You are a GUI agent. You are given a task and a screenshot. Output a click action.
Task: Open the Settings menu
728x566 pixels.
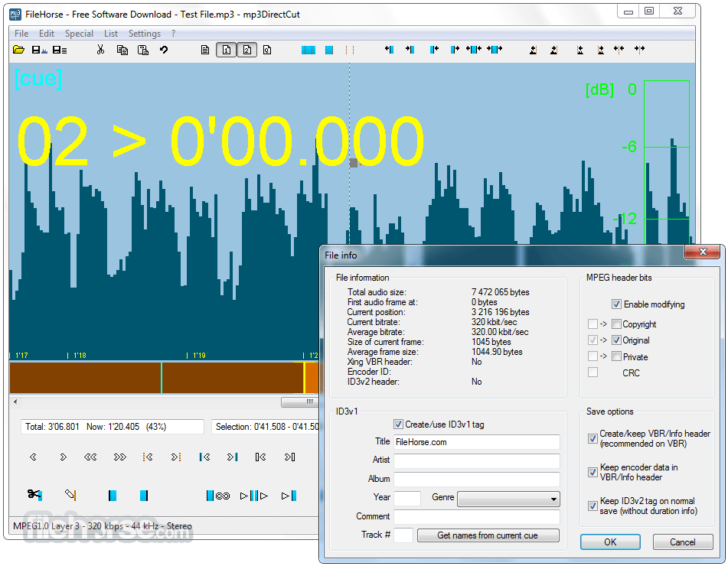point(145,34)
